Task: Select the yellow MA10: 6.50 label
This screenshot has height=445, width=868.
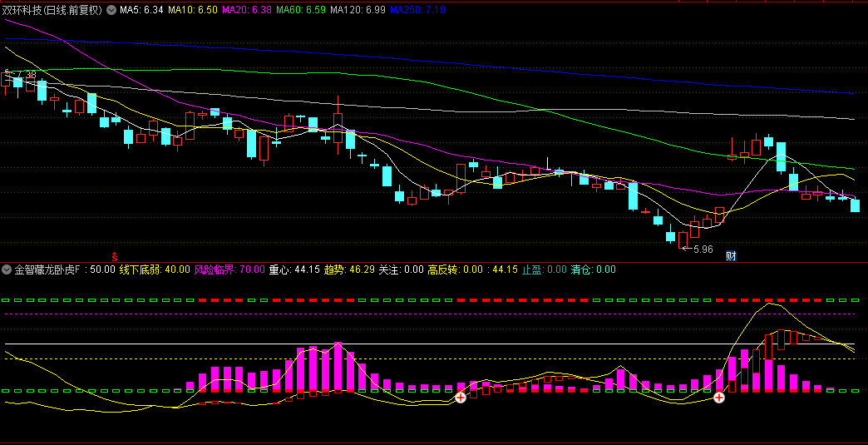Action: [x=193, y=10]
